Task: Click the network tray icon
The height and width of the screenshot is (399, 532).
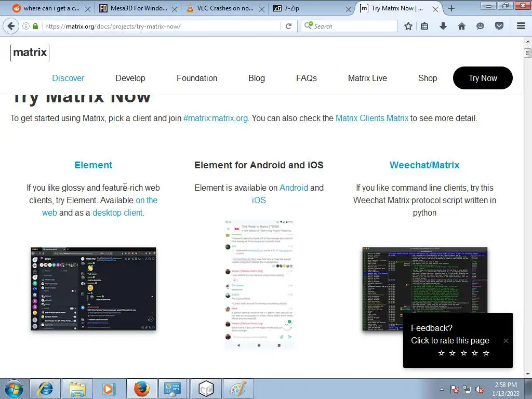Action: coord(467,389)
